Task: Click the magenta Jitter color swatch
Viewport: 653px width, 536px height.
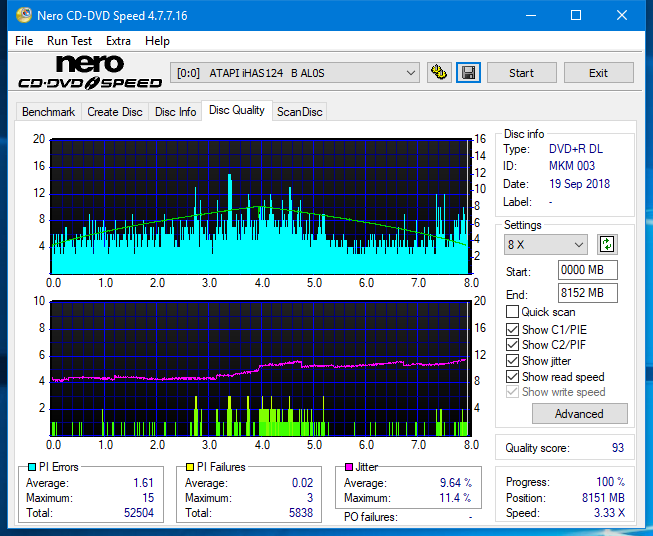Action: point(349,467)
